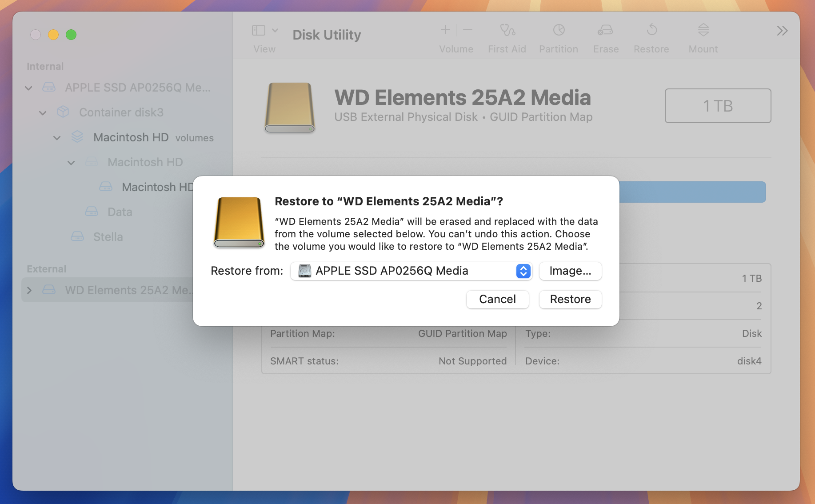This screenshot has width=815, height=504.
Task: Click the Container disk3 cube icon
Action: pyautogui.click(x=63, y=112)
